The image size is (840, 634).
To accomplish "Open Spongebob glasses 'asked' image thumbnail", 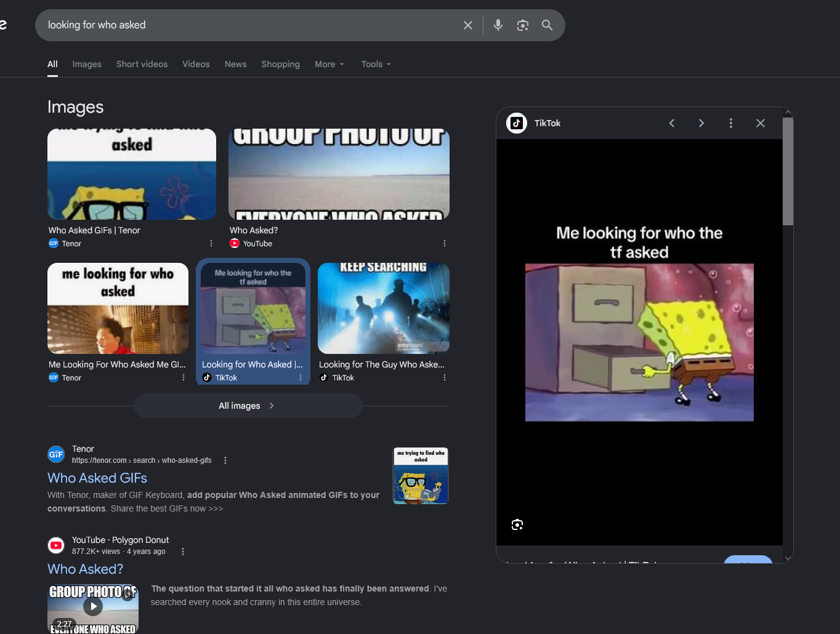I will pyautogui.click(x=132, y=174).
